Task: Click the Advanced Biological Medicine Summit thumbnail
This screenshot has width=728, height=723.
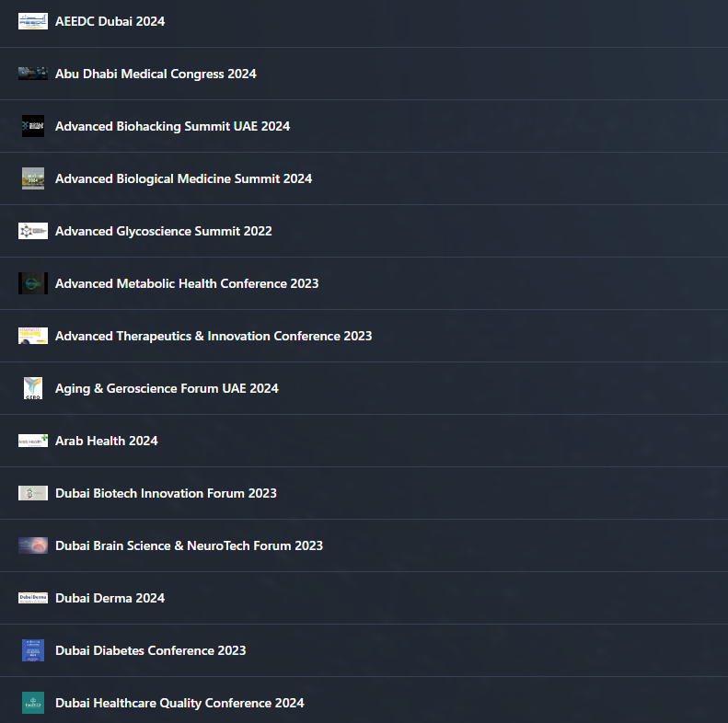Action: [x=33, y=178]
